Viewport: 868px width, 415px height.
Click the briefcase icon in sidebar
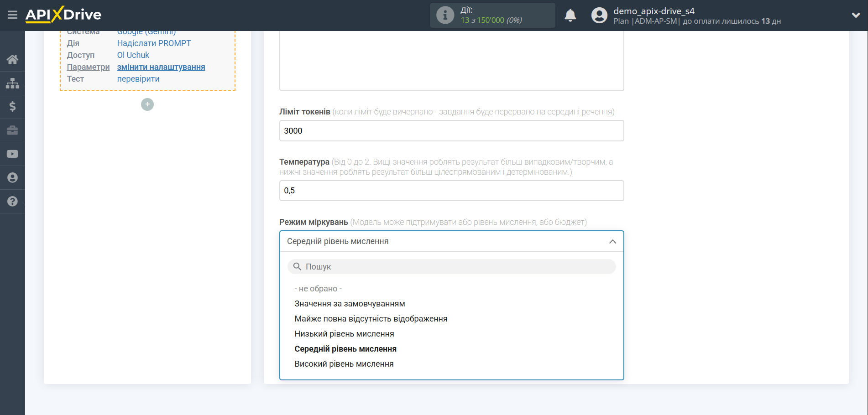click(12, 130)
